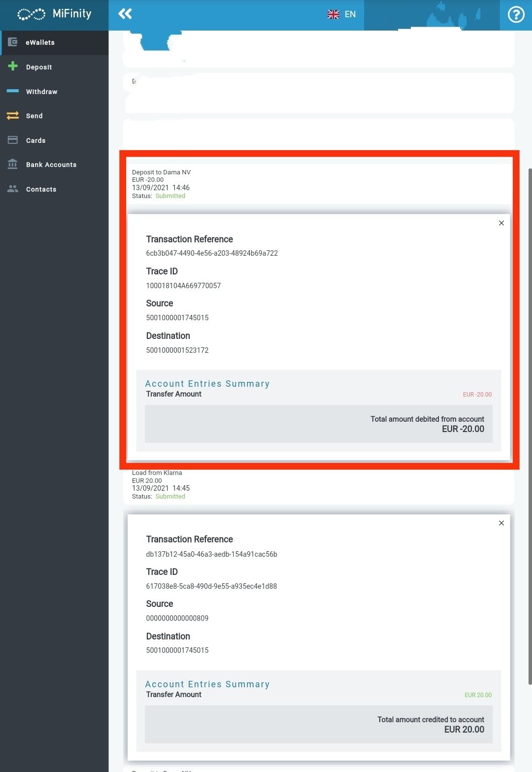Image resolution: width=532 pixels, height=772 pixels.
Task: Click the MiFinity logo
Action: tap(54, 14)
